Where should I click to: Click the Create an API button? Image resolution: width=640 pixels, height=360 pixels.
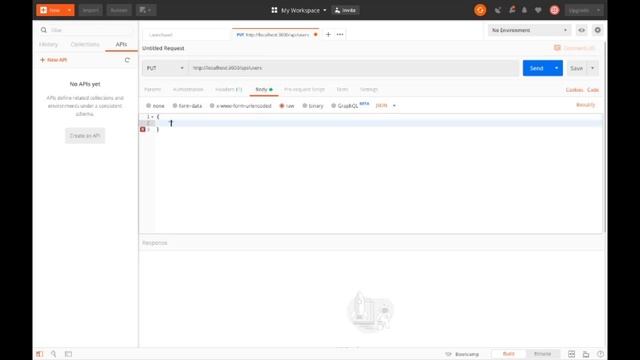click(85, 136)
